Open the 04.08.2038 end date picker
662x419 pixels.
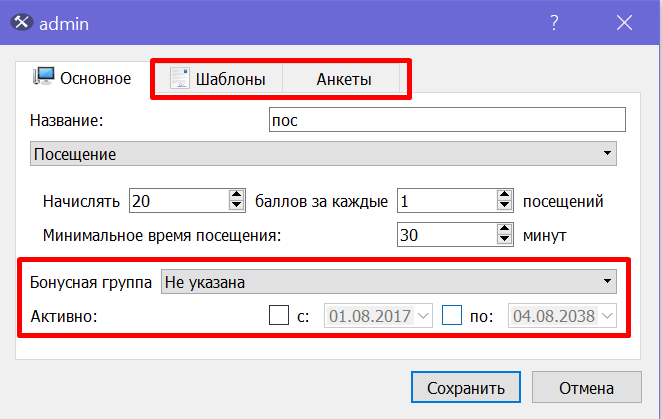562,316
